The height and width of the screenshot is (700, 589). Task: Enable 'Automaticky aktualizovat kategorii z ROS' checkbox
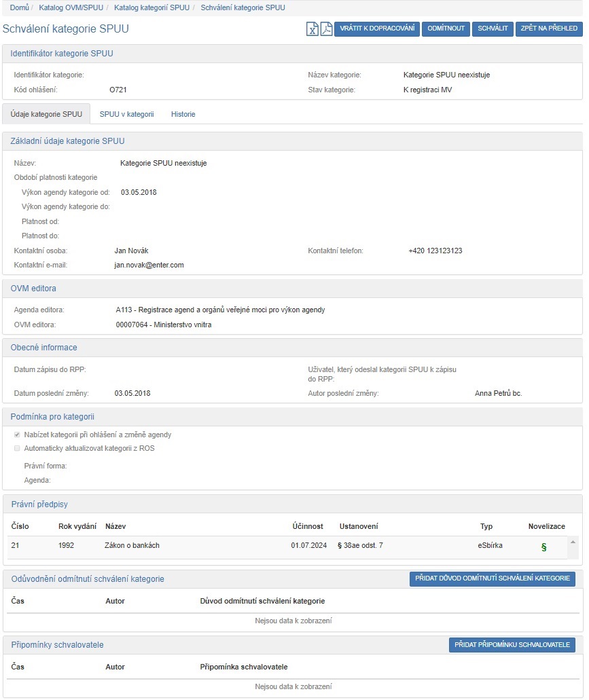click(18, 448)
